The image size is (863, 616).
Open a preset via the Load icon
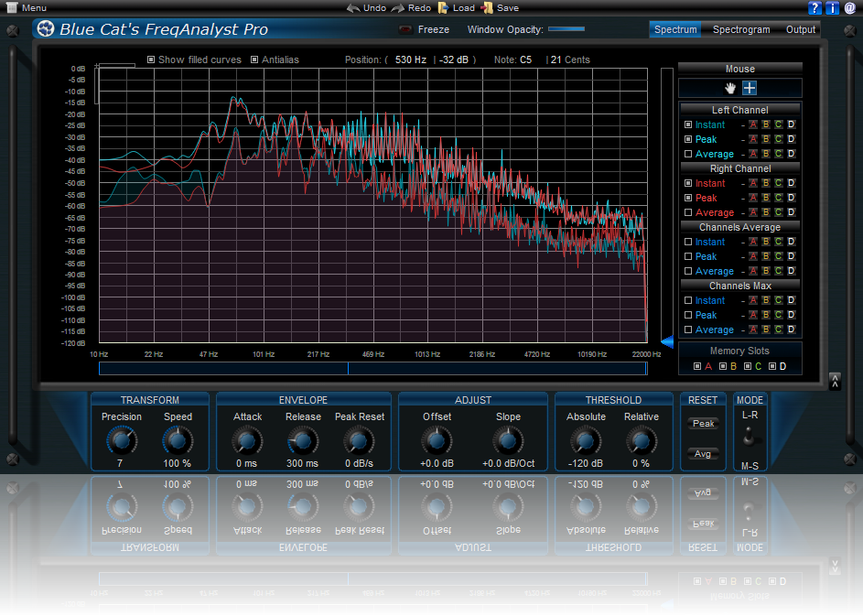(x=446, y=7)
